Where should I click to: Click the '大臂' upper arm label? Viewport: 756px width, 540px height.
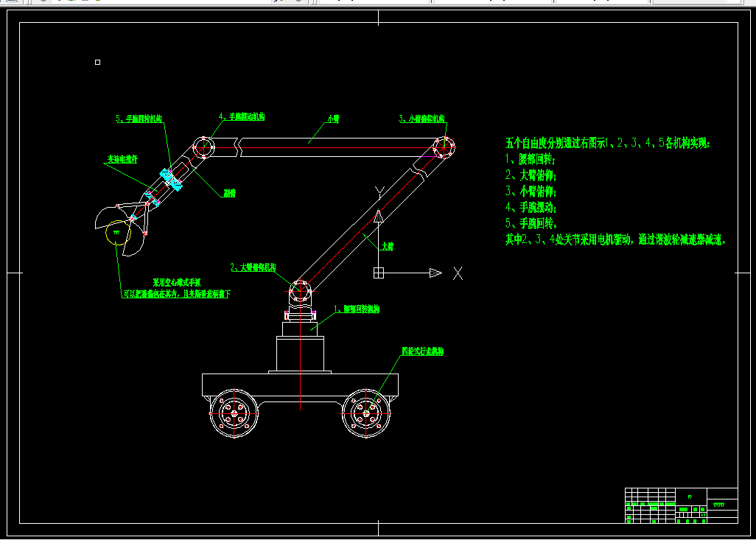[387, 246]
